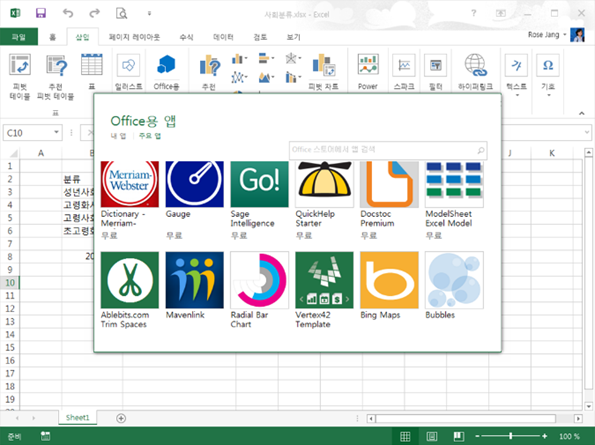Open the 피벗 차트 button

(x=323, y=71)
